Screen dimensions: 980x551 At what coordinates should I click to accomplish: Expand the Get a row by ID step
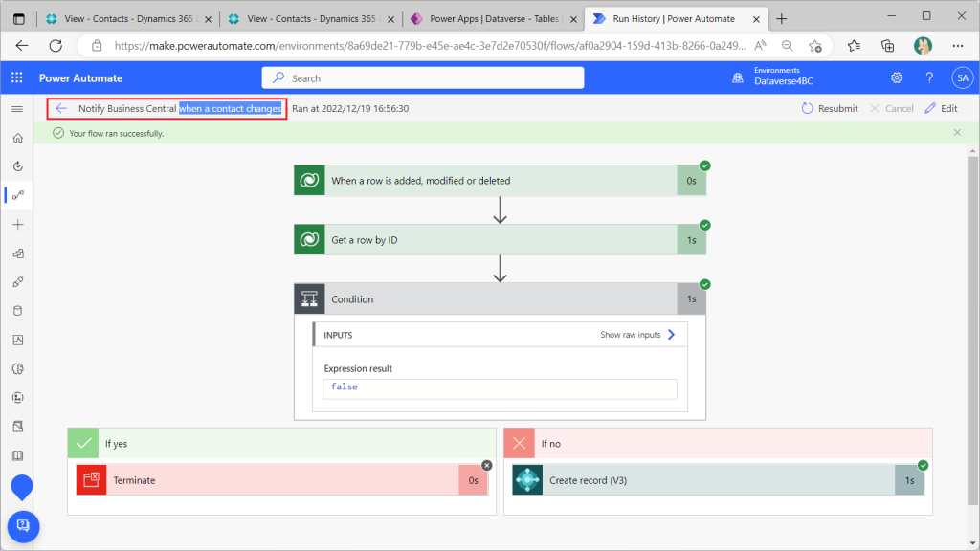[500, 240]
